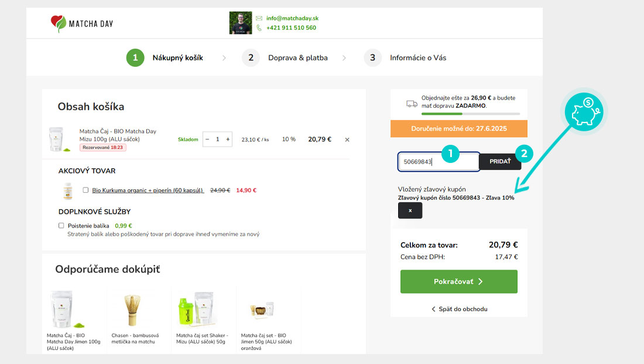Viewport: 644px width, 364px height.
Task: Click the Matcha Day heart logo
Action: point(59,23)
